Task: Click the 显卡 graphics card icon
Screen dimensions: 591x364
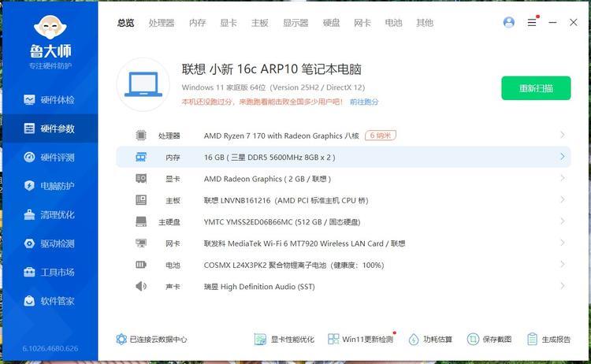Action: [141, 179]
